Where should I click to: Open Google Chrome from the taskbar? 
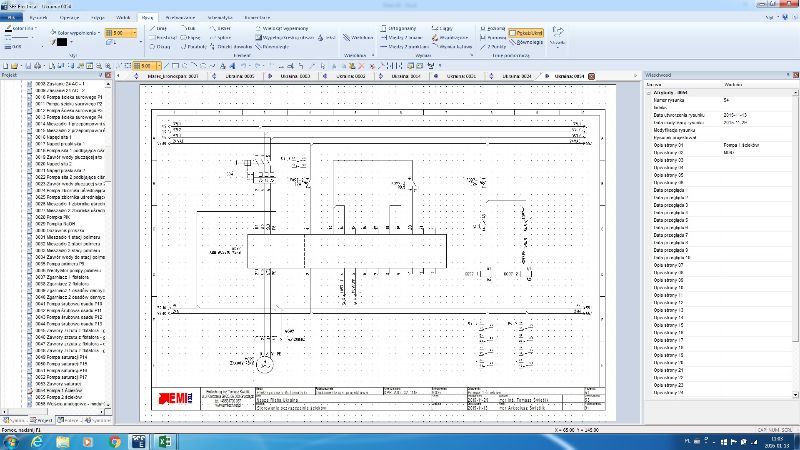(115, 440)
